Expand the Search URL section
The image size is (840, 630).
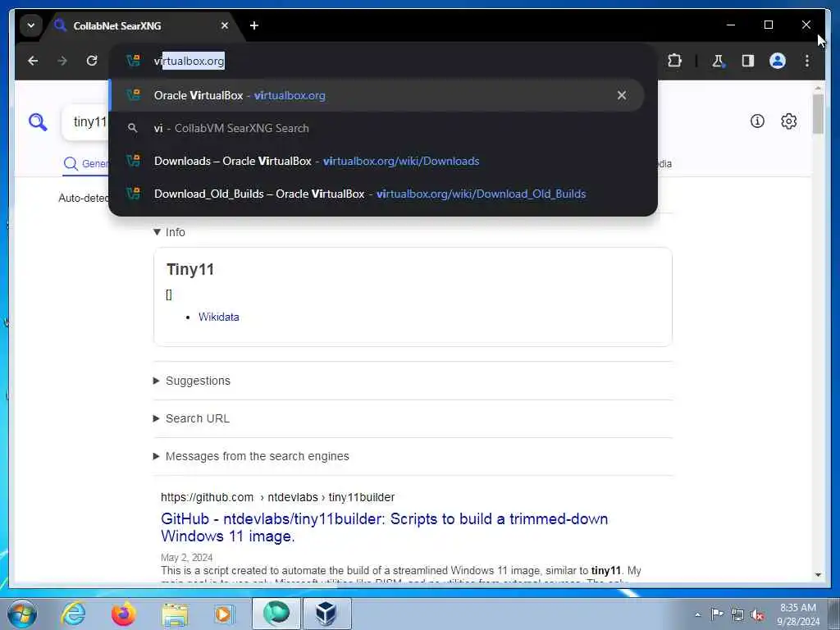coord(191,418)
